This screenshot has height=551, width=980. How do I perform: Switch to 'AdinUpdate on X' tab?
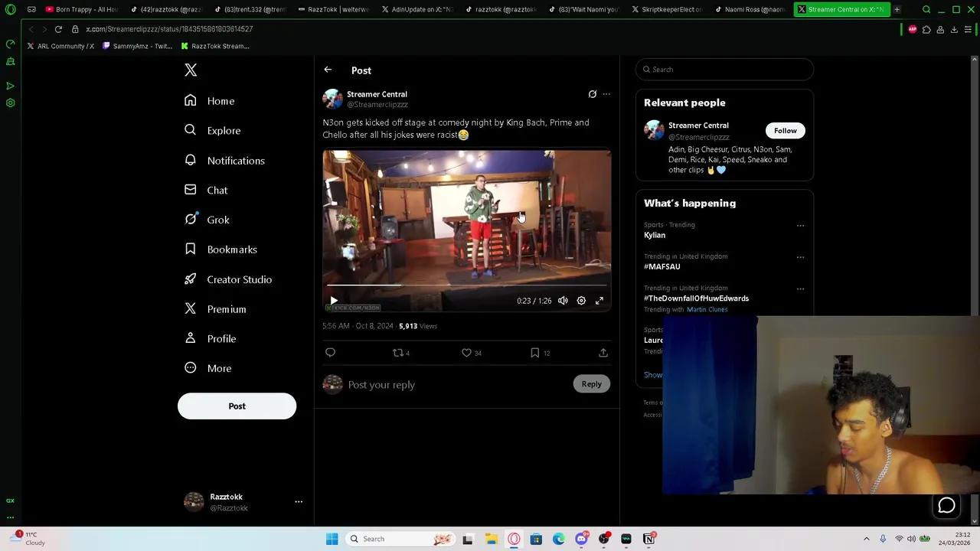[x=417, y=9]
